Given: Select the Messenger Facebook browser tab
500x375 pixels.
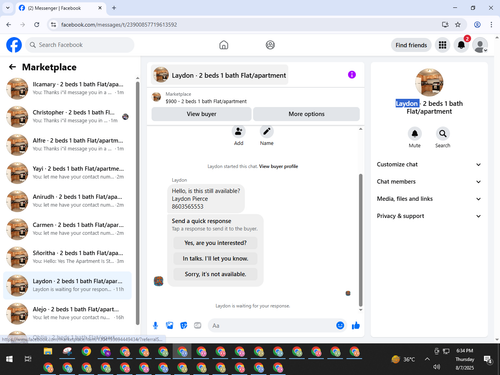Looking at the screenshot, I should click(x=61, y=8).
